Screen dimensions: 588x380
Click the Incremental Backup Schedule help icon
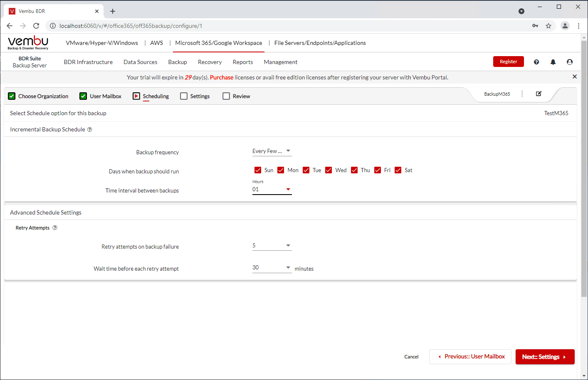[x=89, y=130]
